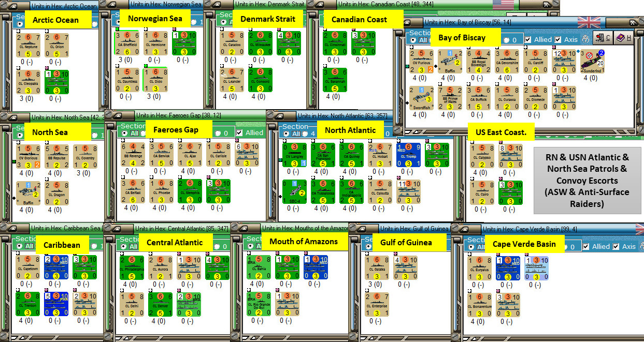Screen dimensions: 644x342
Task: Choose the Sunderland flying boat counter
Action: coord(592,62)
